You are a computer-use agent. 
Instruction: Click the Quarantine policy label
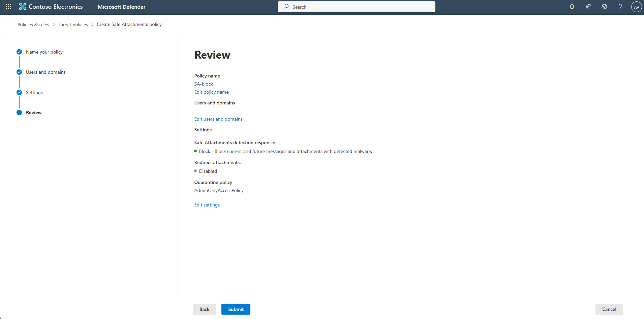pyautogui.click(x=213, y=182)
